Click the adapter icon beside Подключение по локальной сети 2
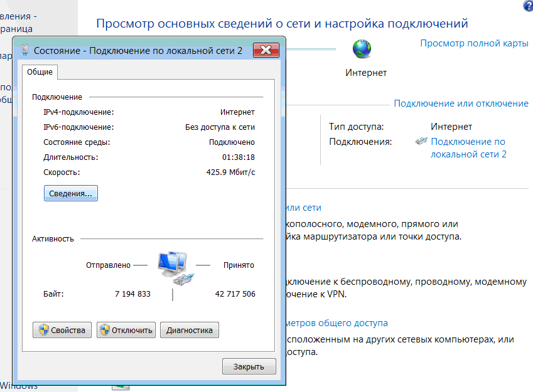533x392 pixels. (x=421, y=141)
